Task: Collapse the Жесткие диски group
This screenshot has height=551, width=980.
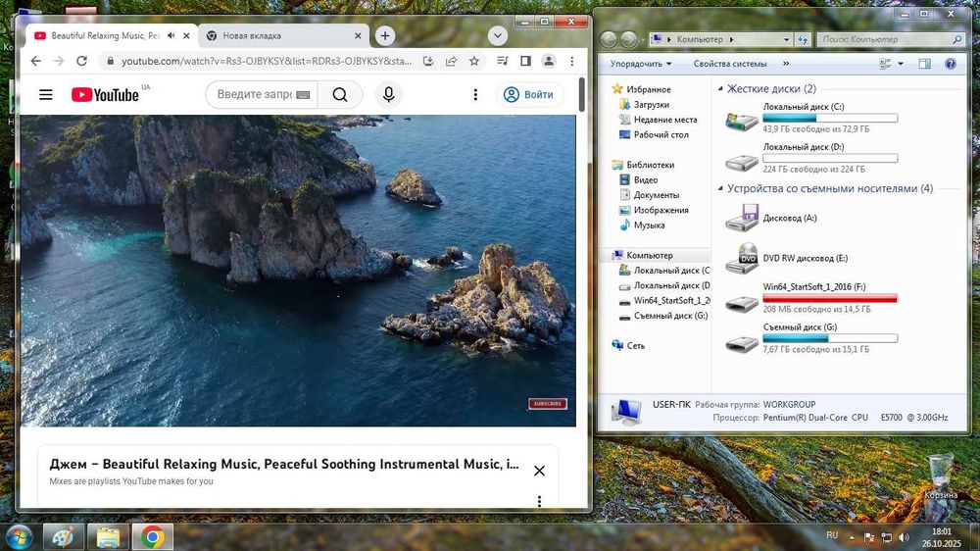Action: tap(720, 89)
